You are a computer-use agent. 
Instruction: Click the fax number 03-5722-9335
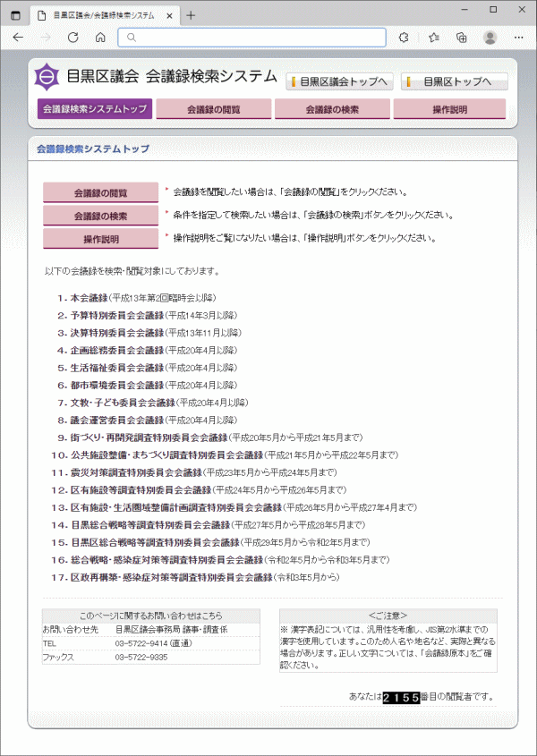coord(141,657)
